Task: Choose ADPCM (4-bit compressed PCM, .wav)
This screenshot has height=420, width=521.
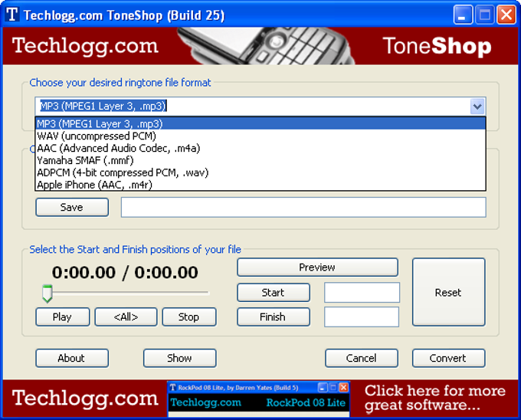Action: 260,172
